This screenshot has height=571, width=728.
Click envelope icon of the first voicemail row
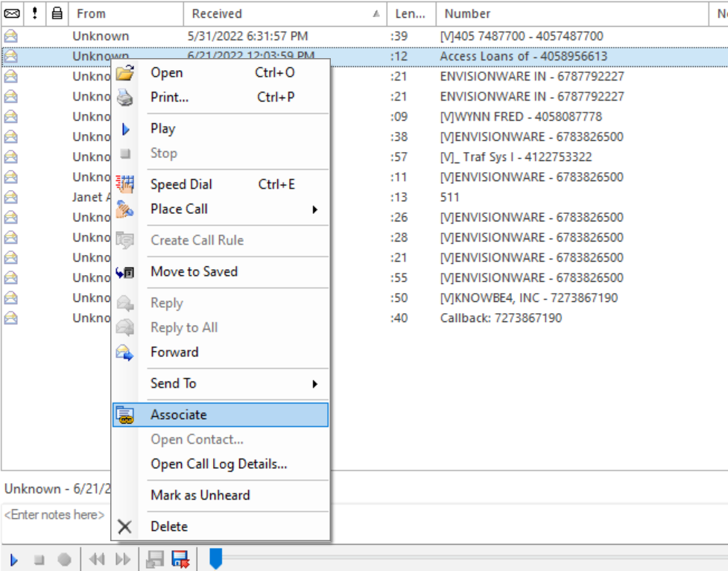11,36
